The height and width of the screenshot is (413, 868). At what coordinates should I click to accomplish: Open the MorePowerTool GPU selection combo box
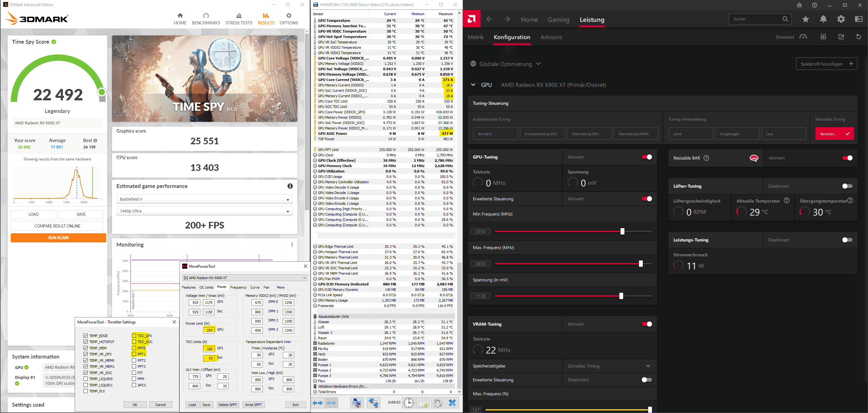coord(245,278)
